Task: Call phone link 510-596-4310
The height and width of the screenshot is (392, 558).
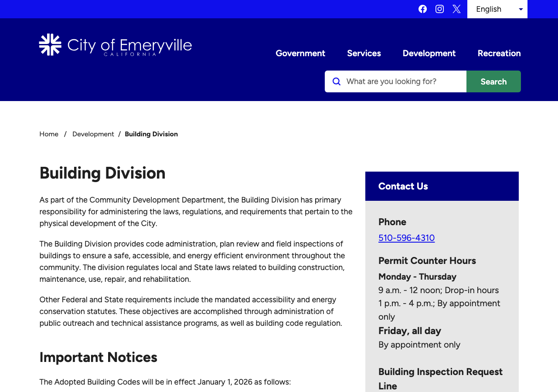Action: (406, 238)
